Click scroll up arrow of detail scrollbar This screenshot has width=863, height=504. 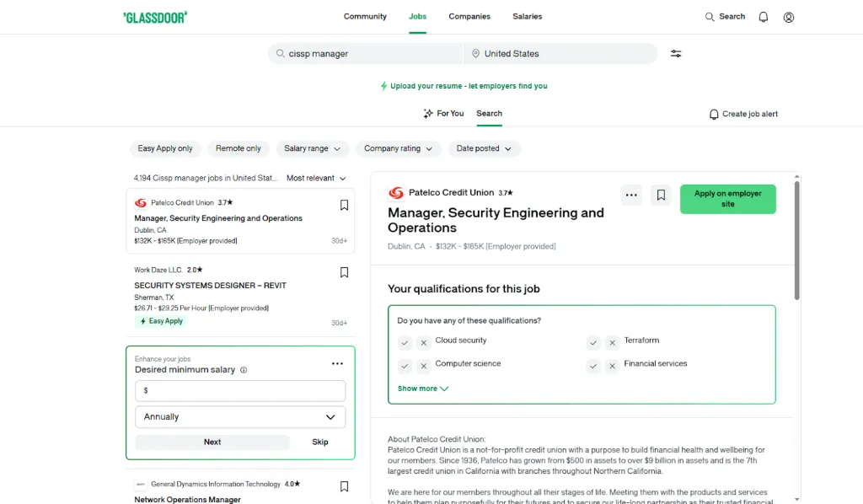pyautogui.click(x=796, y=177)
